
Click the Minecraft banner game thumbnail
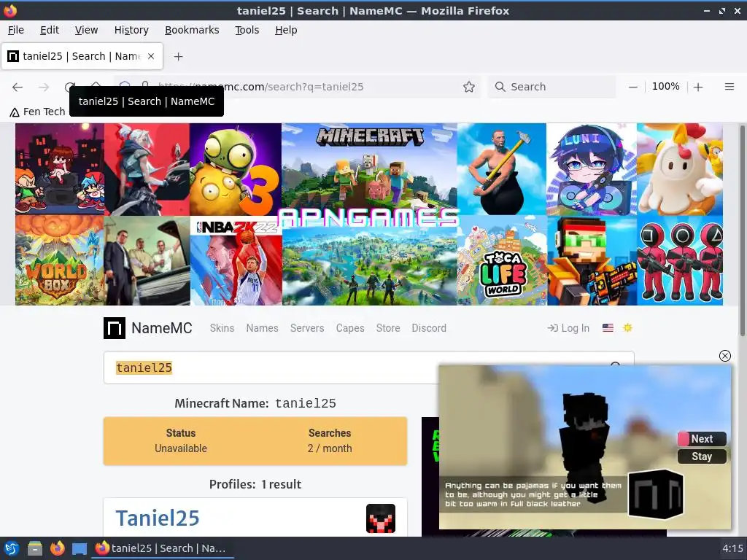point(369,169)
